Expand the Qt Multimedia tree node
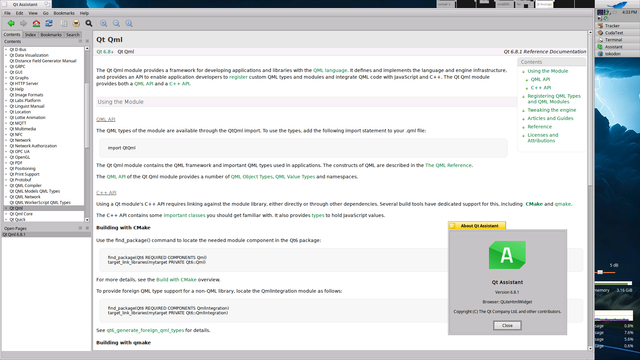 (x=6, y=129)
